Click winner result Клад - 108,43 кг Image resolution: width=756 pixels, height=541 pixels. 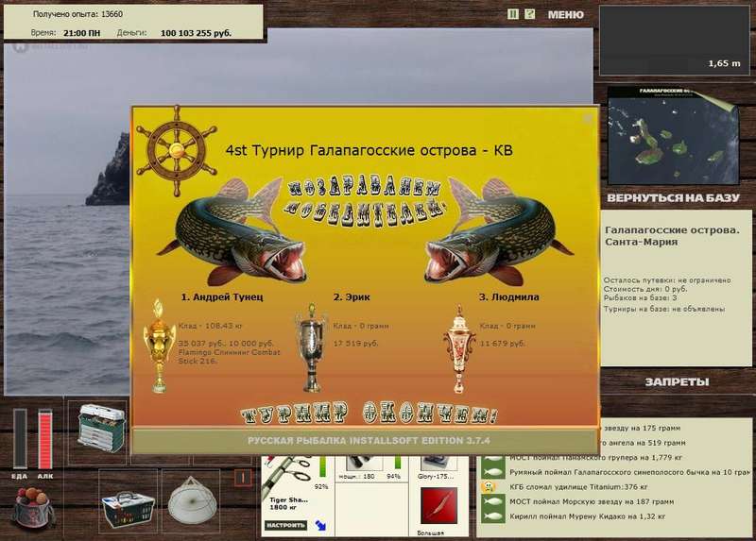point(210,326)
